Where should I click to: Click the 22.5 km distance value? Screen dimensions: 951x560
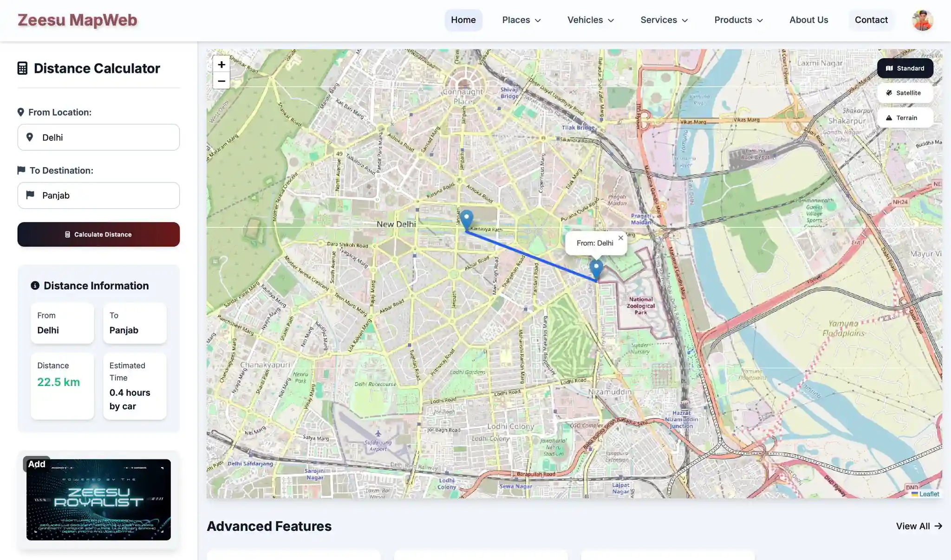tap(59, 382)
